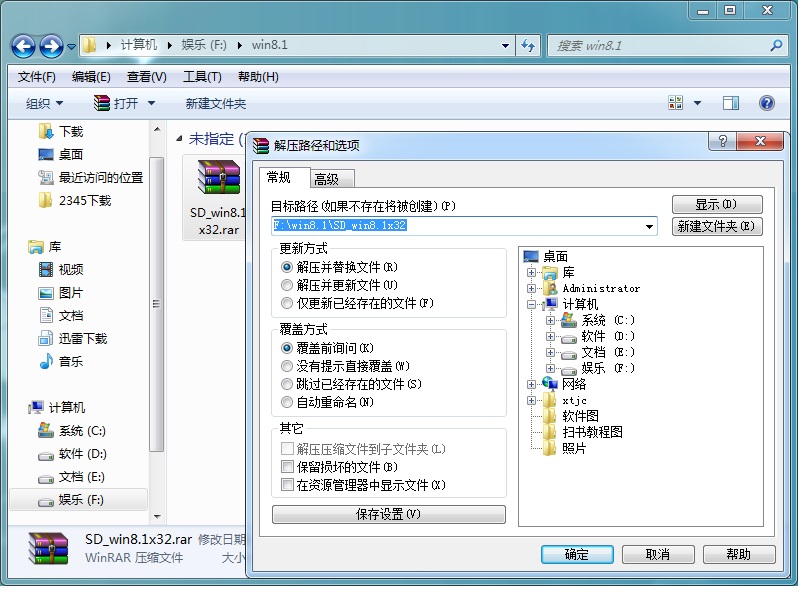
Task: Open 编辑(E) menu
Action: click(91, 77)
